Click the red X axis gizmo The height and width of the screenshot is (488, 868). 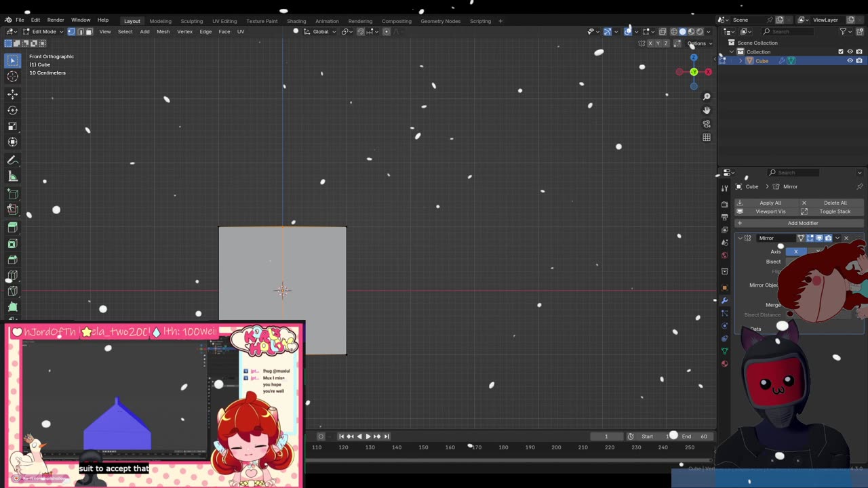(x=708, y=72)
